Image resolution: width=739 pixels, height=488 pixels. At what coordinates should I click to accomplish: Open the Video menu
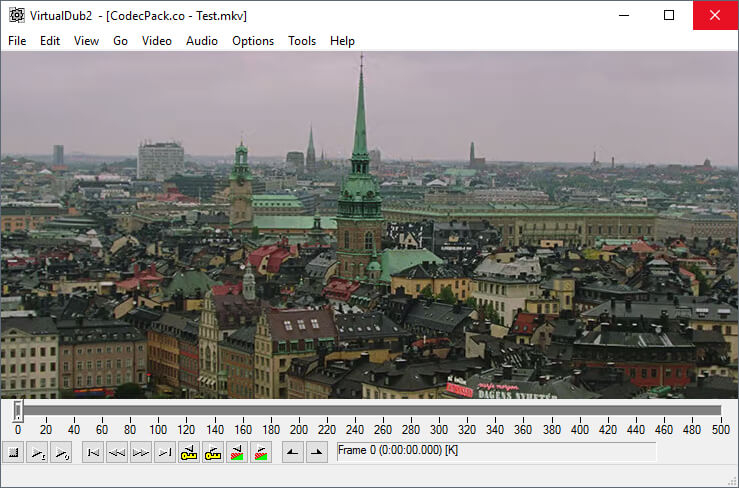[x=157, y=41]
